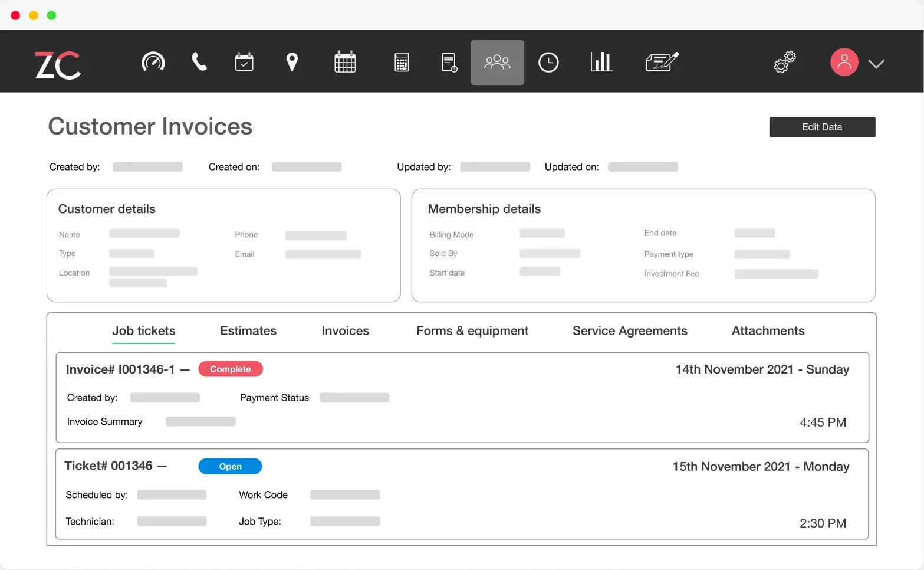Open the clock time tracking icon

[548, 62]
